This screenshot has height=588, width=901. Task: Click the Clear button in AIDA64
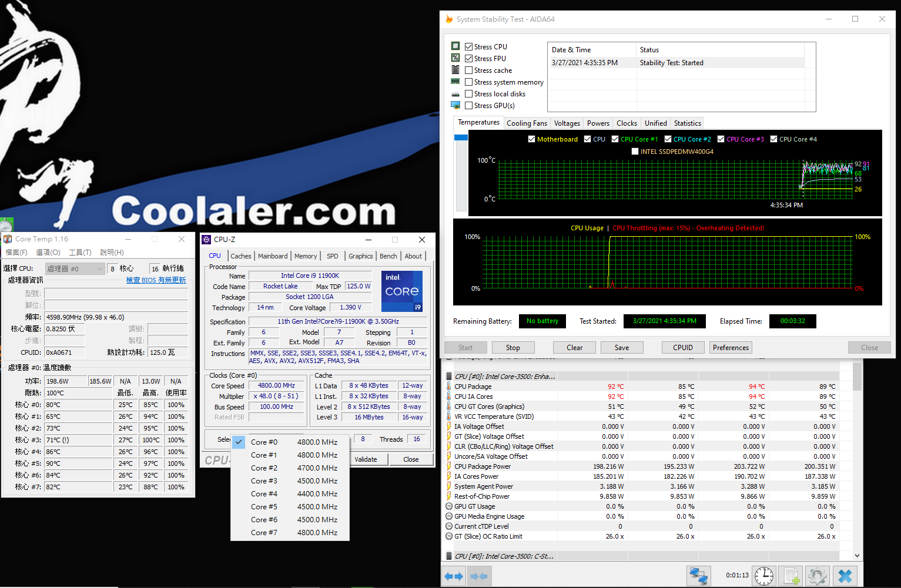574,348
